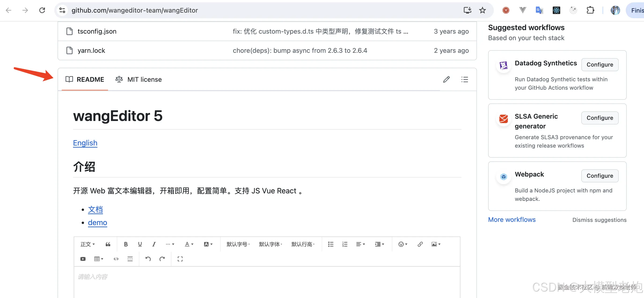Open the 默认行高 line height dropdown
644x298 pixels.
(x=303, y=244)
